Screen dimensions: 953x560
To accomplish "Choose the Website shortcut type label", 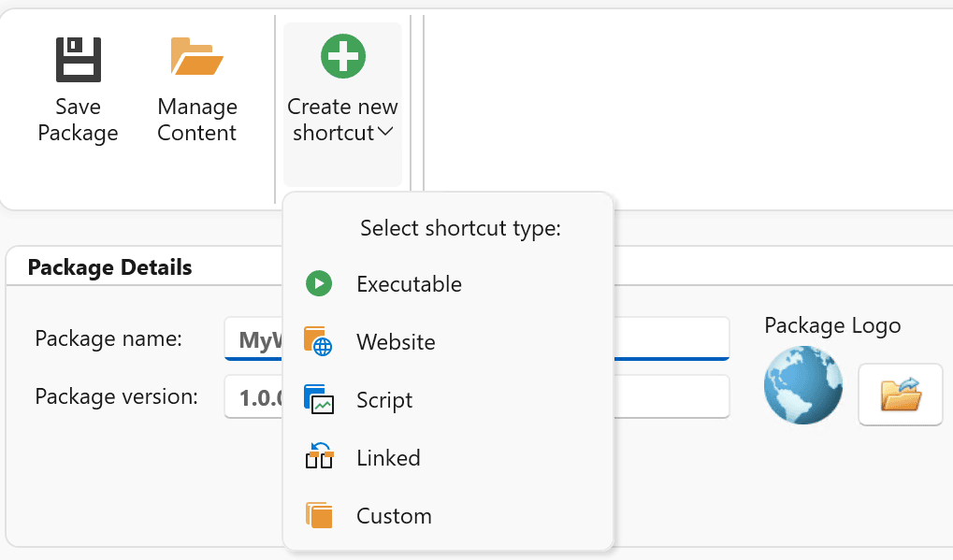I will (396, 342).
